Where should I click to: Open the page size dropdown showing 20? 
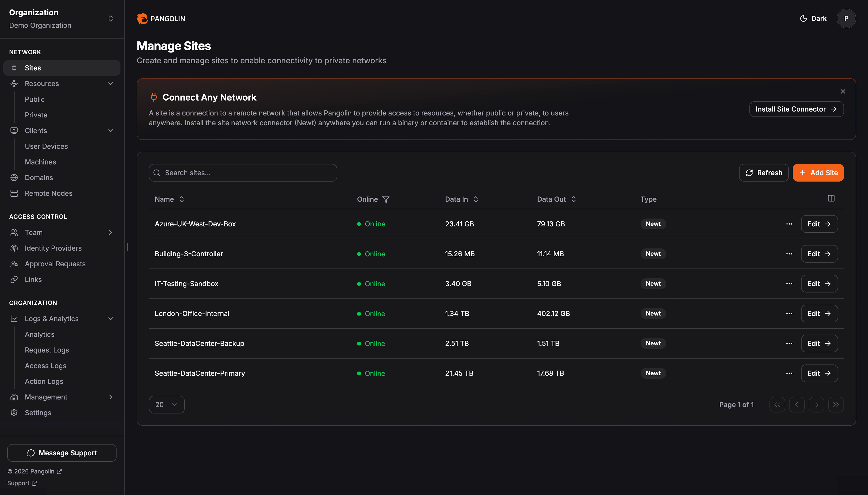[166, 404]
